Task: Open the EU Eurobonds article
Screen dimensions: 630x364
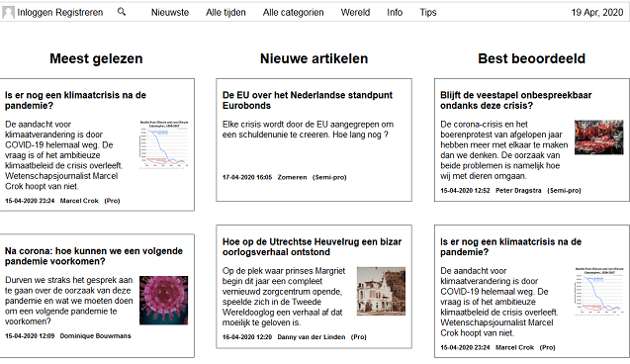Action: [x=308, y=101]
